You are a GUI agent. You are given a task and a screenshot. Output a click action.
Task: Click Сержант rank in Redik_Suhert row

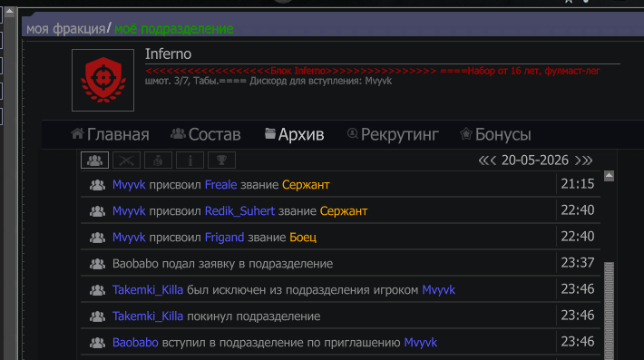[x=344, y=211]
